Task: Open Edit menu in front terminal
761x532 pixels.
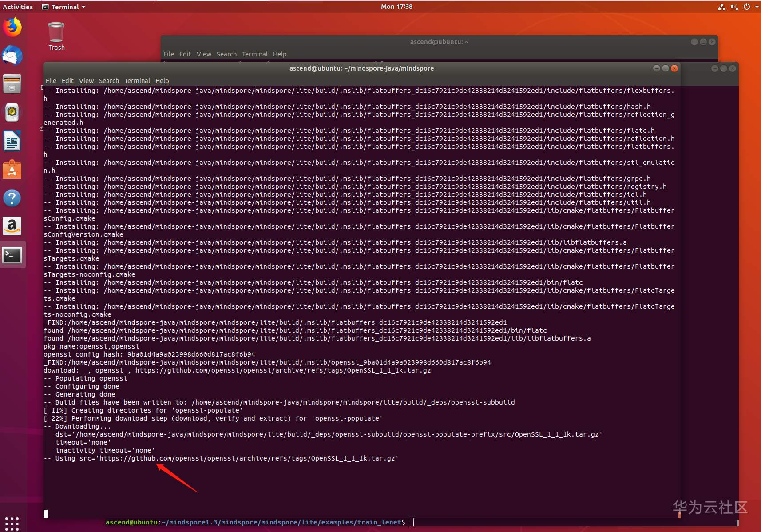Action: (67, 81)
